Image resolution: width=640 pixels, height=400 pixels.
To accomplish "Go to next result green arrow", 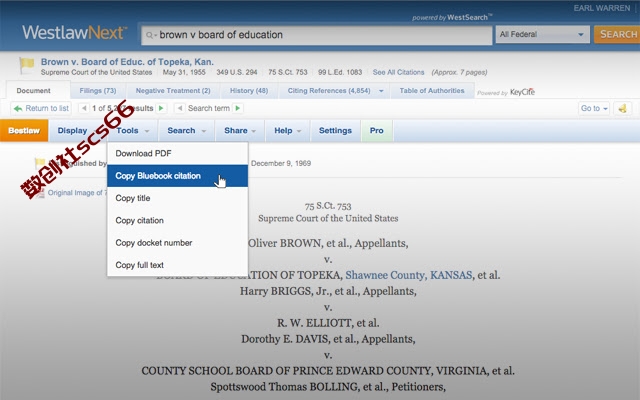I will click(161, 108).
